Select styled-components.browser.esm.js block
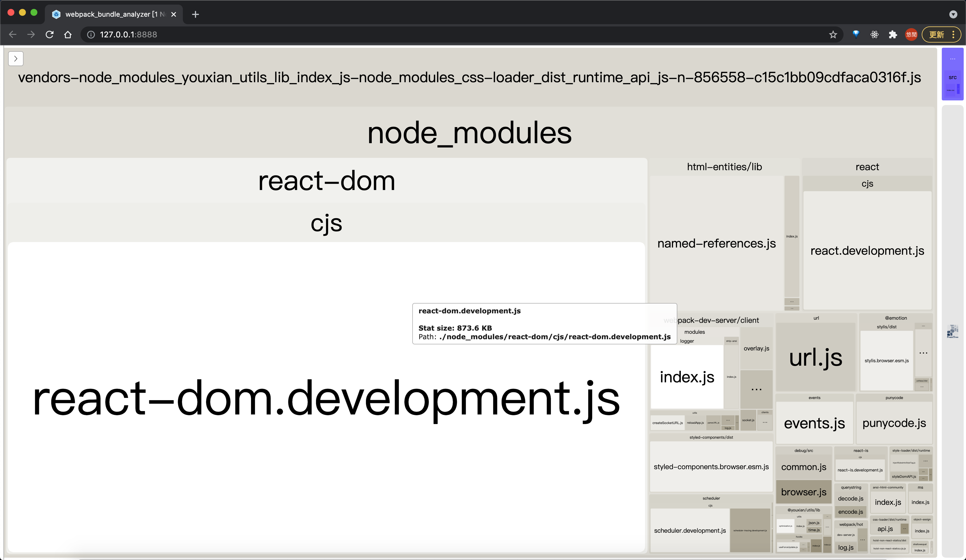Screen dimensions: 966x560 [x=711, y=467]
